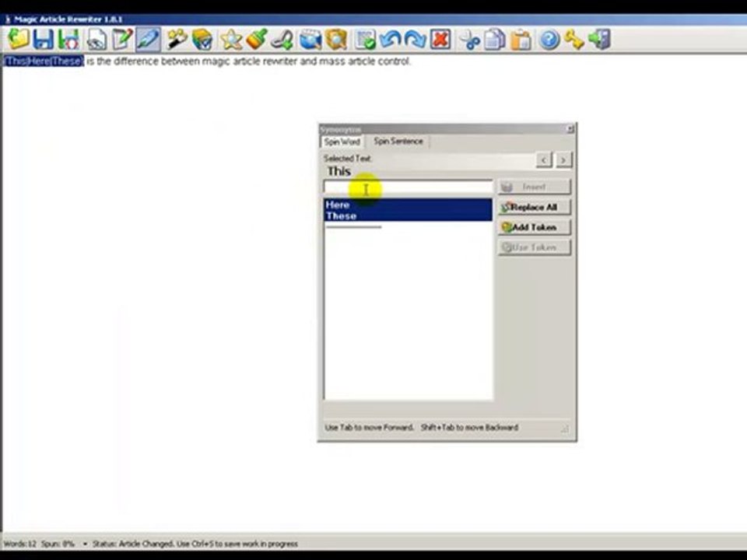Click the golden key registration icon
747x560 pixels.
tap(574, 40)
